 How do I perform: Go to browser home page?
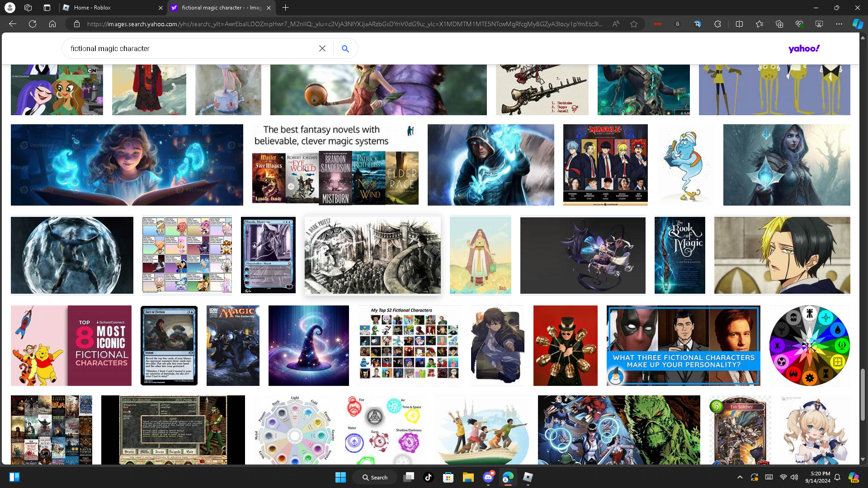pyautogui.click(x=52, y=24)
